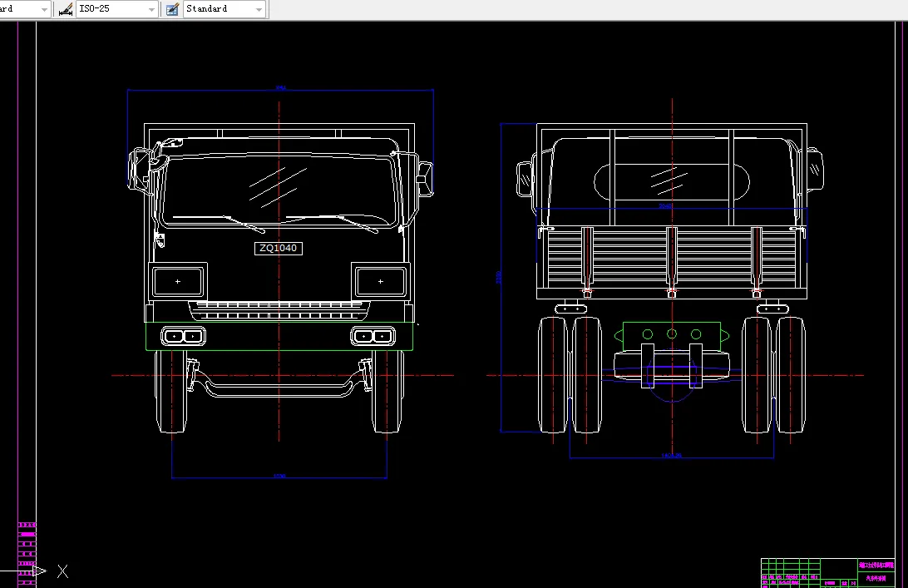
Task: Open the Table Style manager icon
Action: click(x=172, y=9)
